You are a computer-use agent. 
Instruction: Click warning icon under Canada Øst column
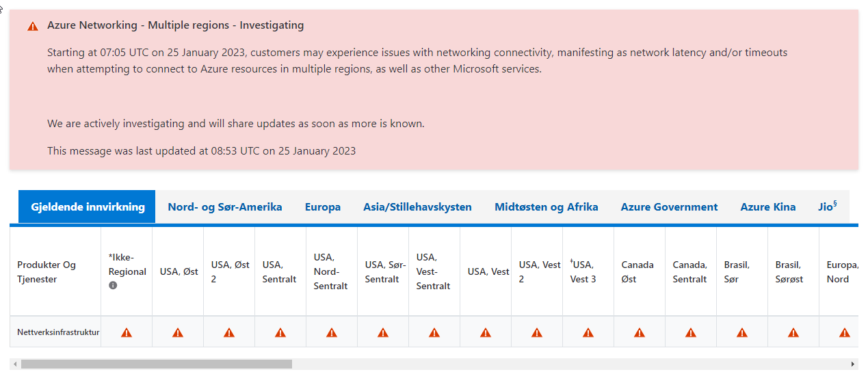(640, 333)
